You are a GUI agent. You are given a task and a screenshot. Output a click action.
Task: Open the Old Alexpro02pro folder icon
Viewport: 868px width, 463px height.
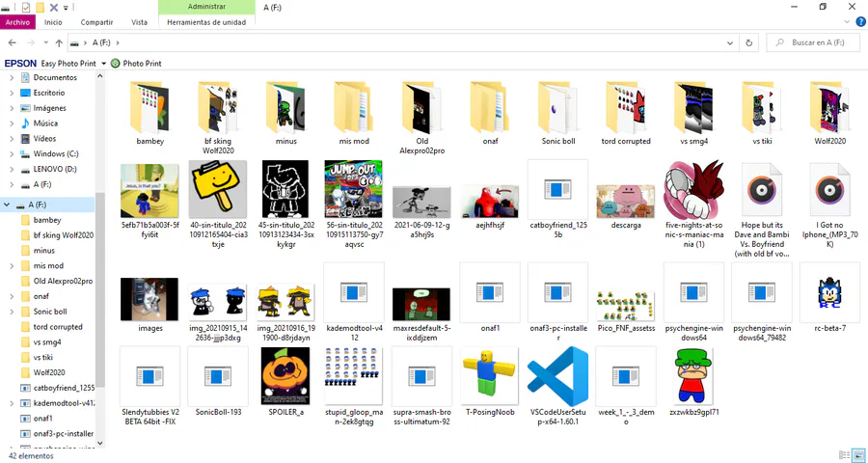(x=421, y=107)
